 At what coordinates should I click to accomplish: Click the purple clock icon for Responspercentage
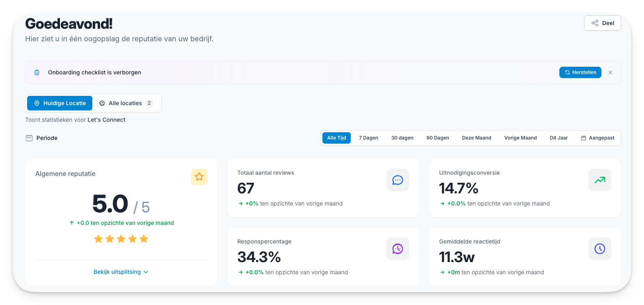pos(397,249)
